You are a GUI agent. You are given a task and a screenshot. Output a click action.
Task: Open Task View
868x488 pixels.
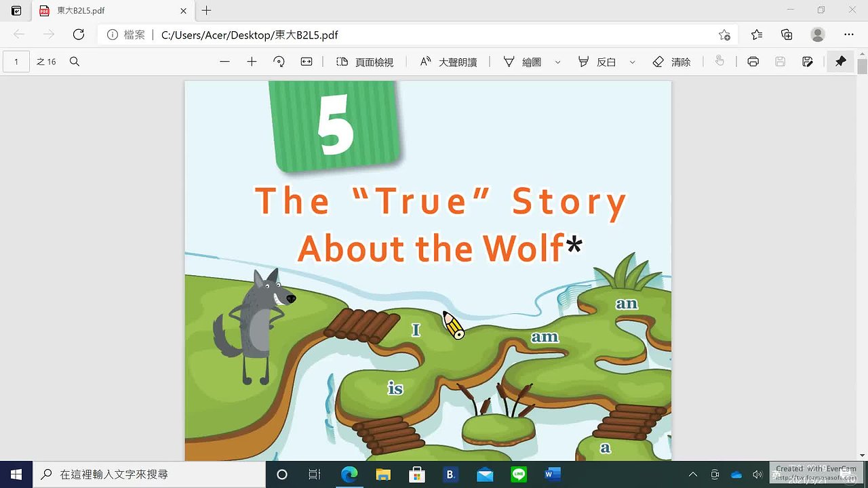pos(315,474)
